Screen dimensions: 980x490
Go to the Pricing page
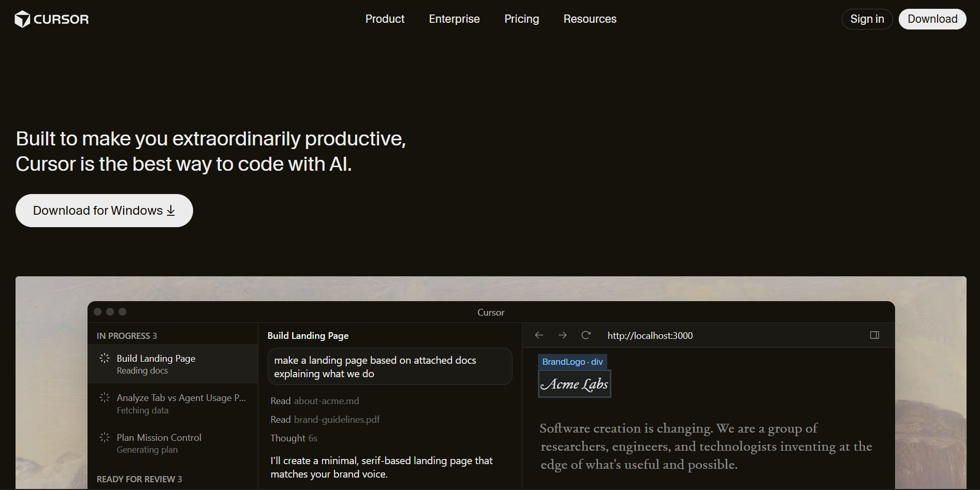point(521,19)
